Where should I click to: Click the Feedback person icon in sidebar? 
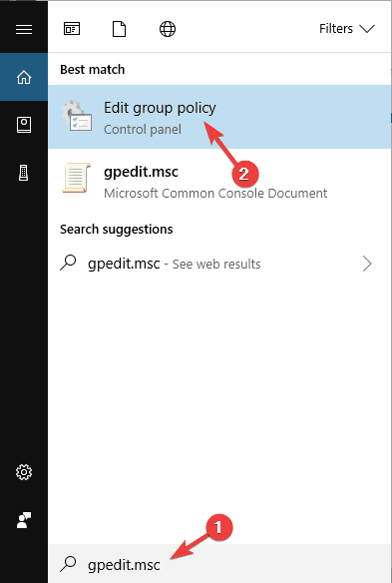24,520
